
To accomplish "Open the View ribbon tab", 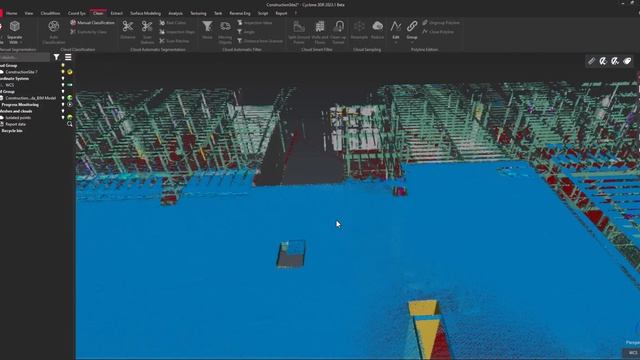I will 29,13.
